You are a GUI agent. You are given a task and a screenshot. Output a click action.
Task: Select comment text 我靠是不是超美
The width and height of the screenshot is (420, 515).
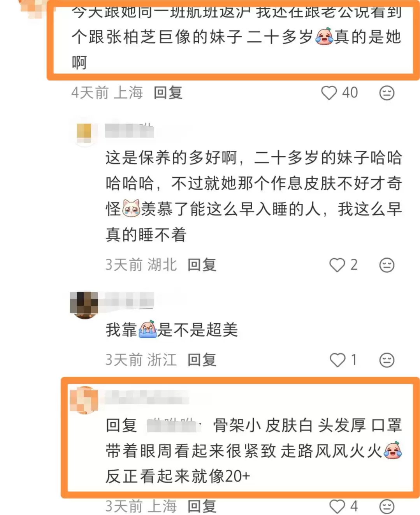[x=172, y=330]
